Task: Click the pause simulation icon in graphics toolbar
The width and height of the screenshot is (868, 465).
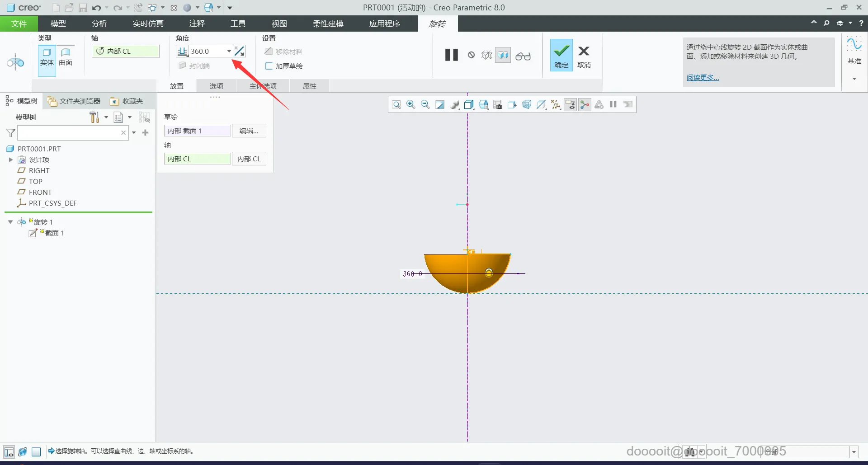Action: click(x=613, y=105)
